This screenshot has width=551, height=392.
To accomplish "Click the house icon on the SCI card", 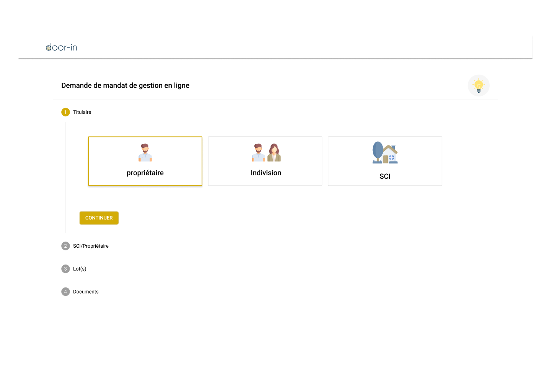I will 385,152.
